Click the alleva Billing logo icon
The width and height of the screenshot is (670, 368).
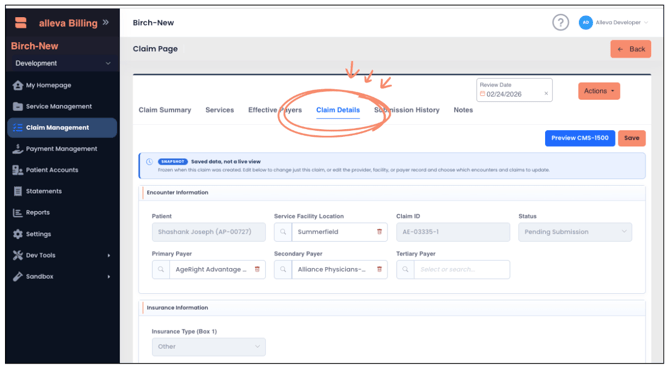[x=20, y=23]
